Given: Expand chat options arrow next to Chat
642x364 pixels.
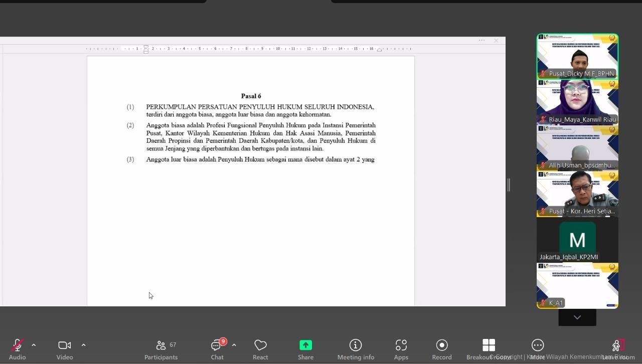Looking at the screenshot, I should coord(234,345).
